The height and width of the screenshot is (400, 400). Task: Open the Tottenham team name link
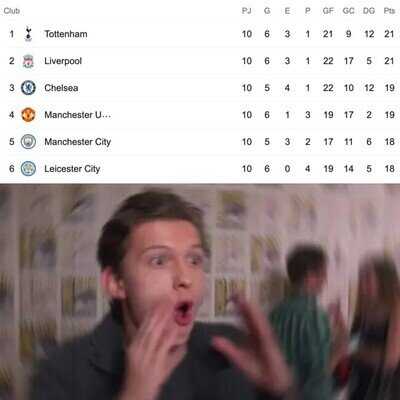click(x=66, y=34)
